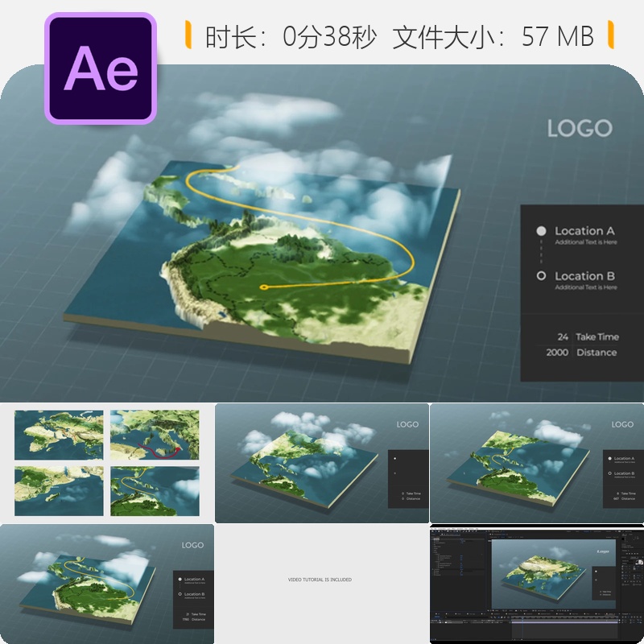Select the yellow route endpoint marker on the map
The height and width of the screenshot is (644, 644).
(x=262, y=287)
